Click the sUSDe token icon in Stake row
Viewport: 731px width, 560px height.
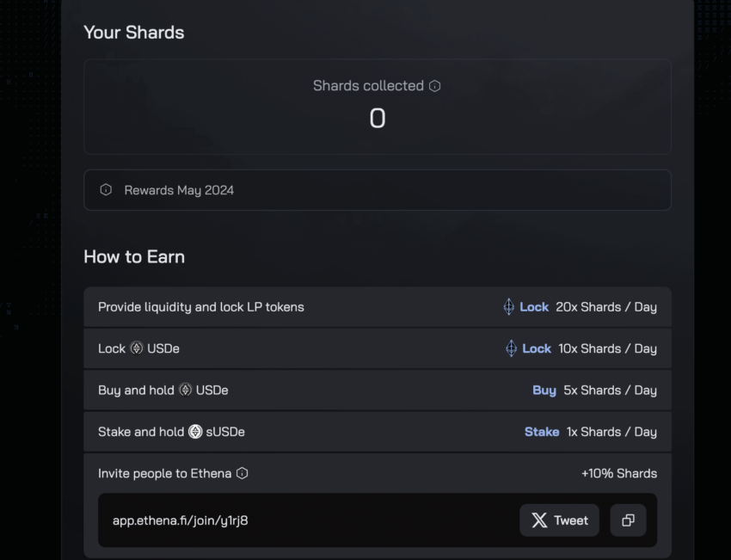point(195,432)
